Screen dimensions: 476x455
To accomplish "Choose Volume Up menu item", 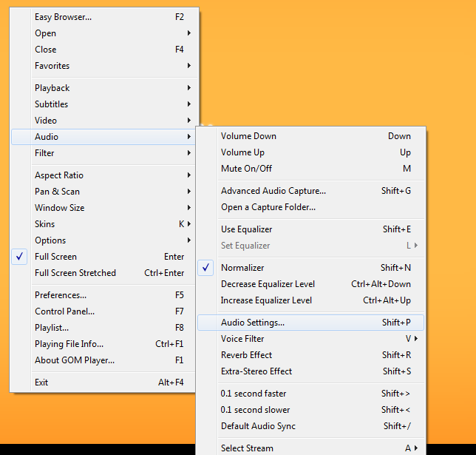I will [x=242, y=152].
